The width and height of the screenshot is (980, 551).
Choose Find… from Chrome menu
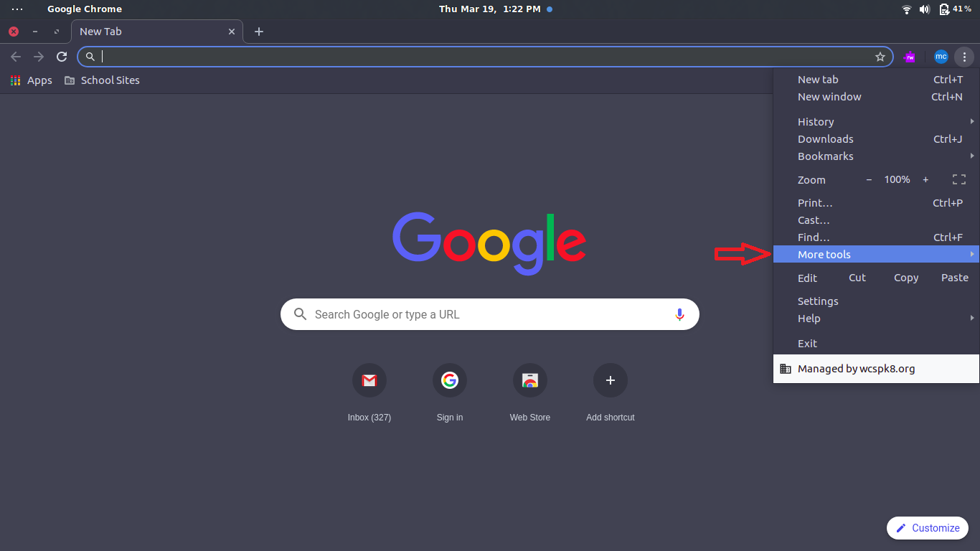(x=876, y=237)
